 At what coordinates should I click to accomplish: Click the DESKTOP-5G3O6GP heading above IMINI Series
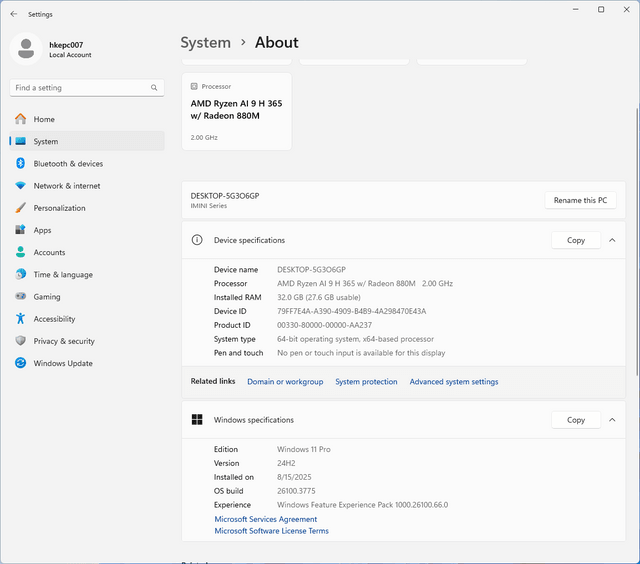click(x=225, y=196)
